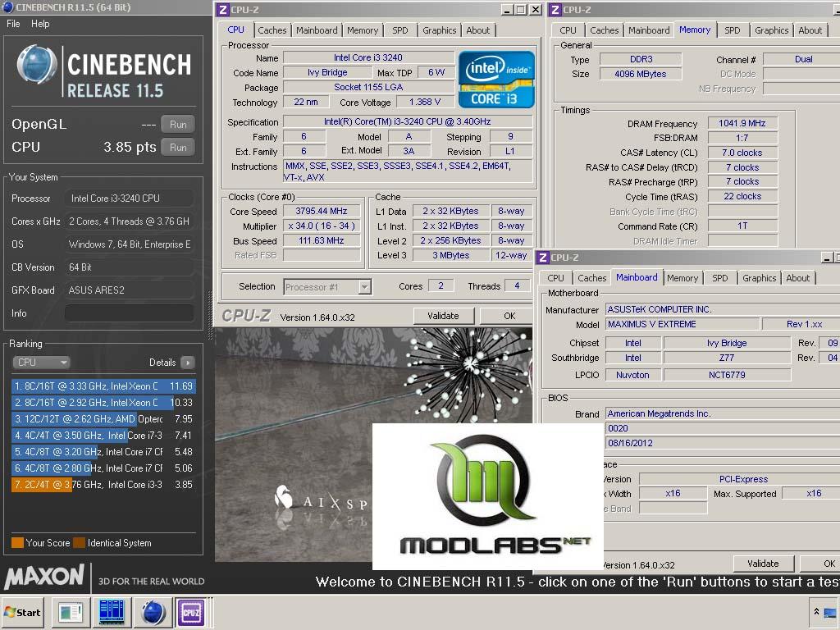This screenshot has width=840, height=630.
Task: Click Validate in the CPU tab window
Action: point(443,316)
